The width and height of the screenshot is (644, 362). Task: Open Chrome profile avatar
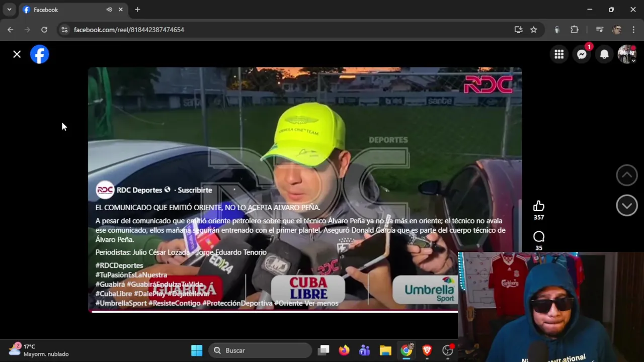click(617, 30)
